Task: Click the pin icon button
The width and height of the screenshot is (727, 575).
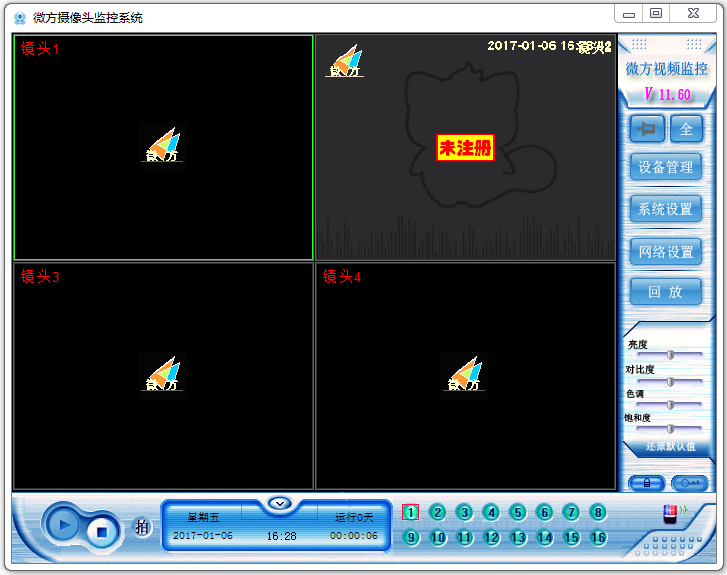Action: (647, 128)
